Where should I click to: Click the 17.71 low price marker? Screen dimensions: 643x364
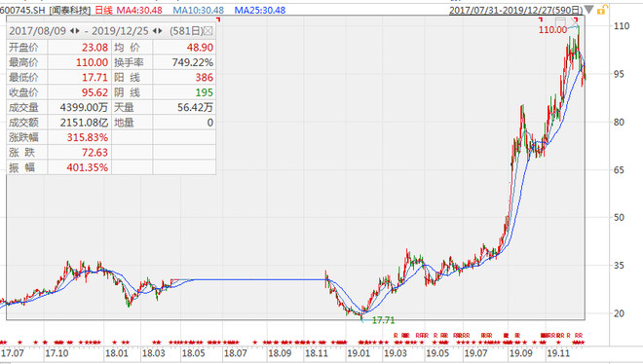pos(383,320)
